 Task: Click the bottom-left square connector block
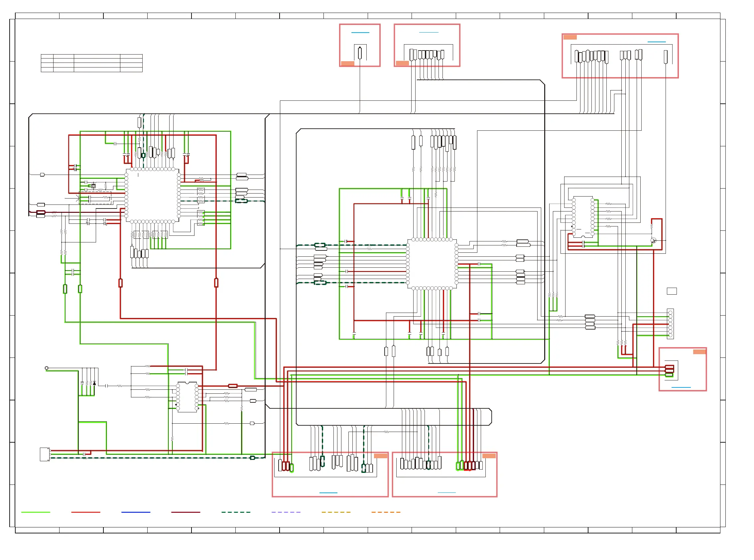point(45,454)
